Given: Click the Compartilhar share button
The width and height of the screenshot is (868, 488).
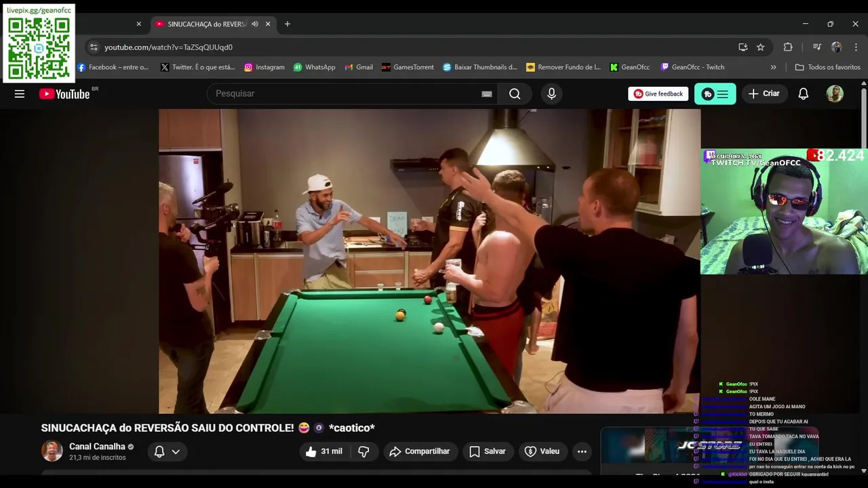Looking at the screenshot, I should tap(420, 451).
